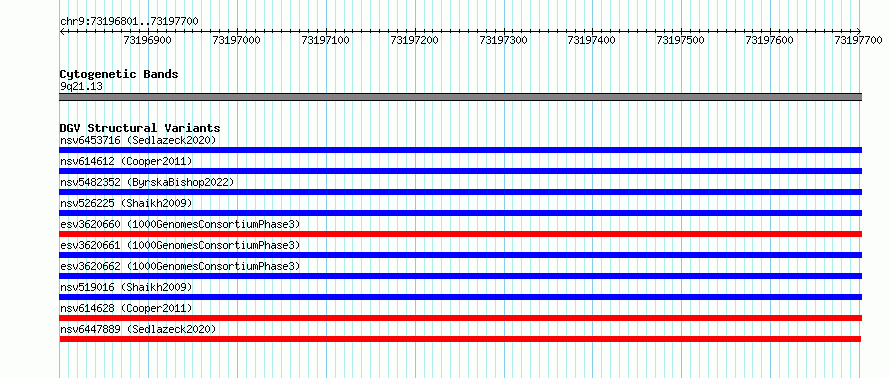890x378 pixels.
Task: Click ruler position 73197100
Action: pyautogui.click(x=325, y=40)
